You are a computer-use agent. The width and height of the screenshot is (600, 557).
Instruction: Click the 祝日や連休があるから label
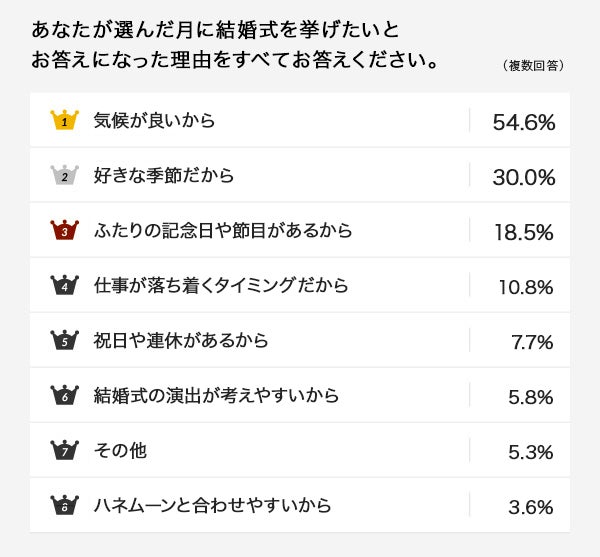181,341
